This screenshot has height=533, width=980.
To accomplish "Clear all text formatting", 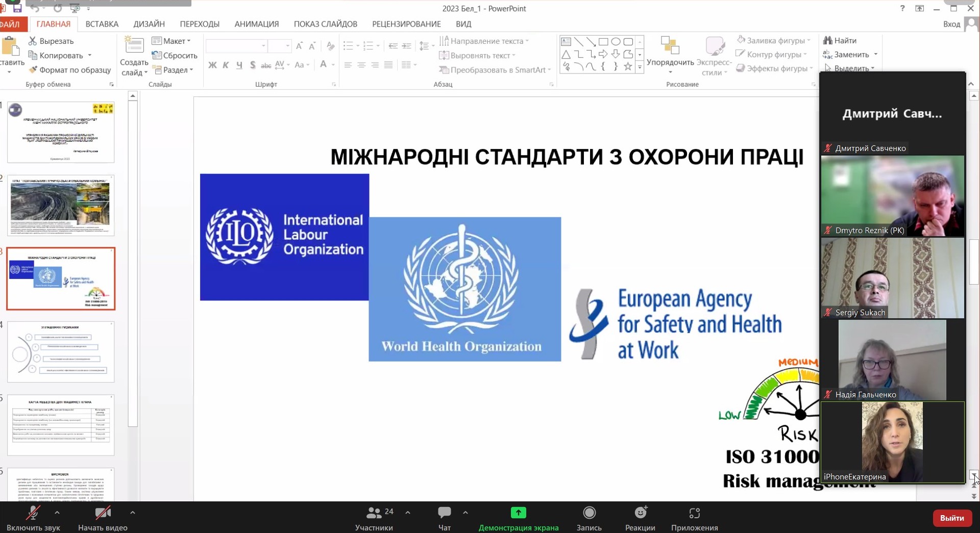I will [x=331, y=46].
